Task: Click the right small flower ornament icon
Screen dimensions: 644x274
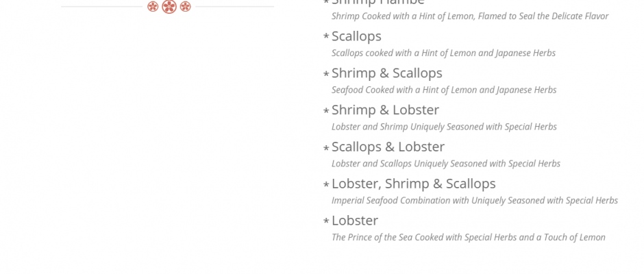Action: point(185,7)
